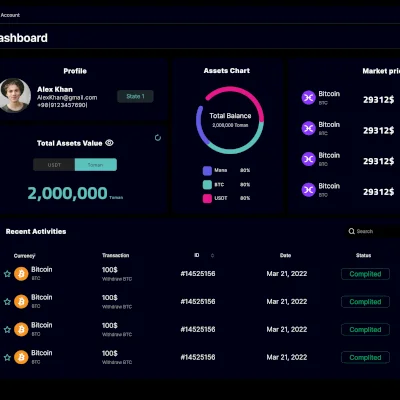The image size is (400, 400).
Task: Click the profile phone number text
Action: coord(62,105)
